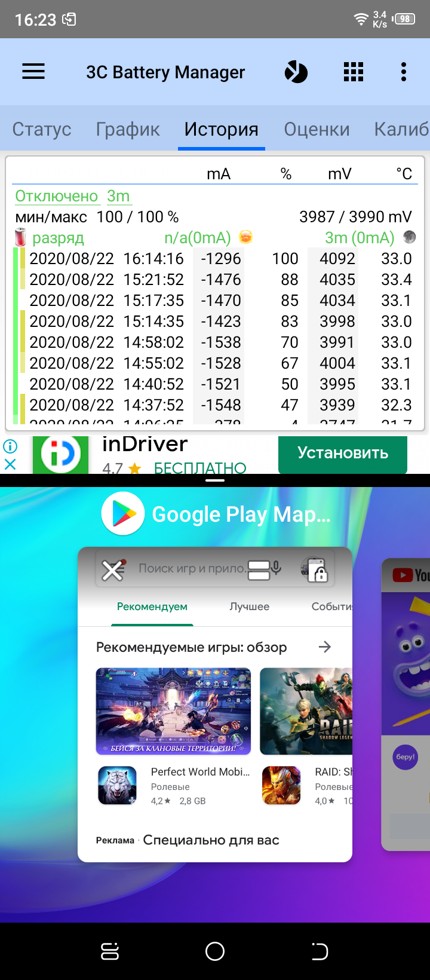Switch to the График tab
This screenshot has height=980, width=430.
click(x=128, y=129)
